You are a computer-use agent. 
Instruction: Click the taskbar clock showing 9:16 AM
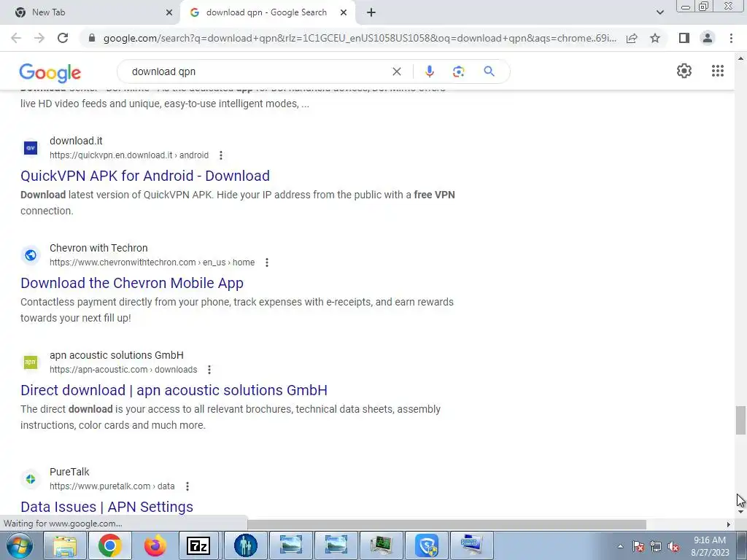coord(710,546)
